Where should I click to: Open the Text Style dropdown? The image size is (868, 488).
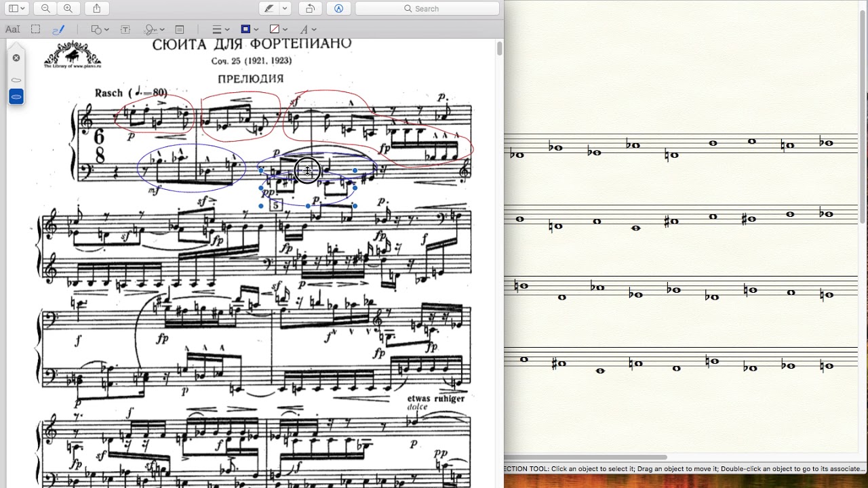(308, 29)
